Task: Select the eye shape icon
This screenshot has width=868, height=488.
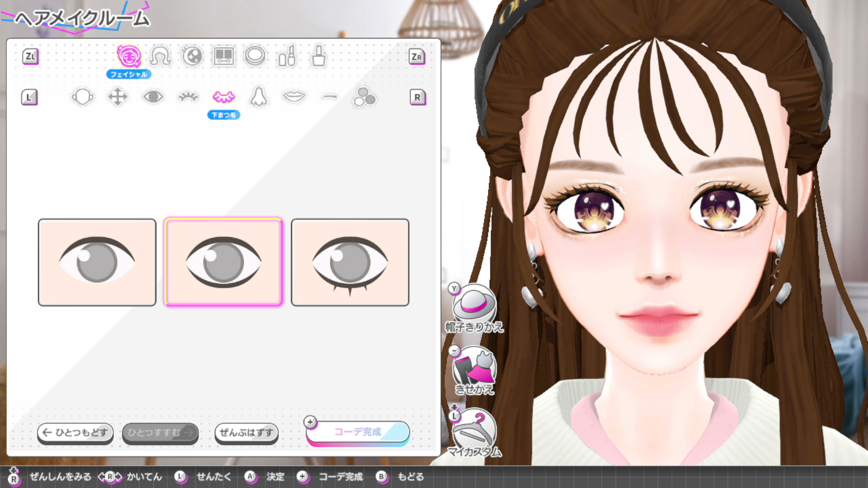Action: tap(153, 97)
